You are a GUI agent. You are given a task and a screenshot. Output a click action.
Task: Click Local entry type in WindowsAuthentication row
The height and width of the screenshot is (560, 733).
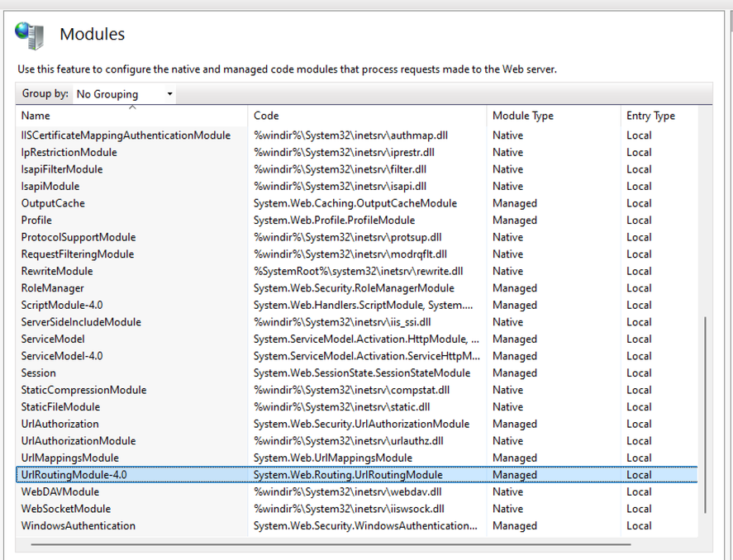(x=639, y=525)
